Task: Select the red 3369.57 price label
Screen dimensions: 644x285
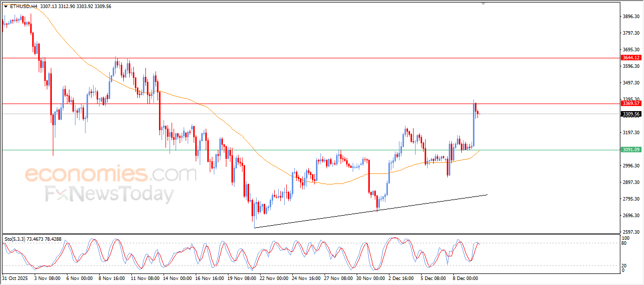Action: [630, 104]
